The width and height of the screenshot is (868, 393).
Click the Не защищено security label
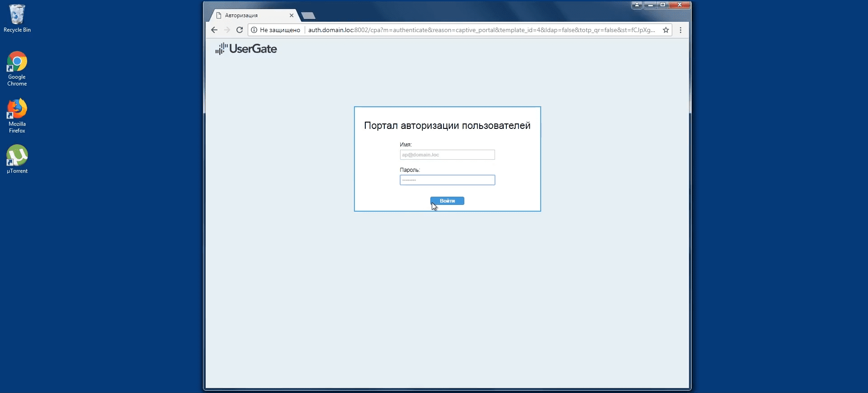point(280,30)
